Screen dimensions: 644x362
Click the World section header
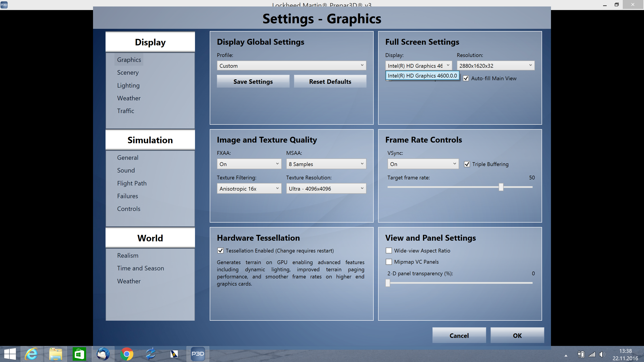(150, 238)
